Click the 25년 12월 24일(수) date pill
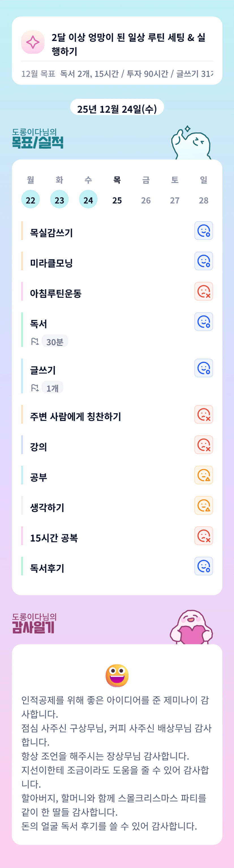The width and height of the screenshot is (234, 868). tap(117, 108)
